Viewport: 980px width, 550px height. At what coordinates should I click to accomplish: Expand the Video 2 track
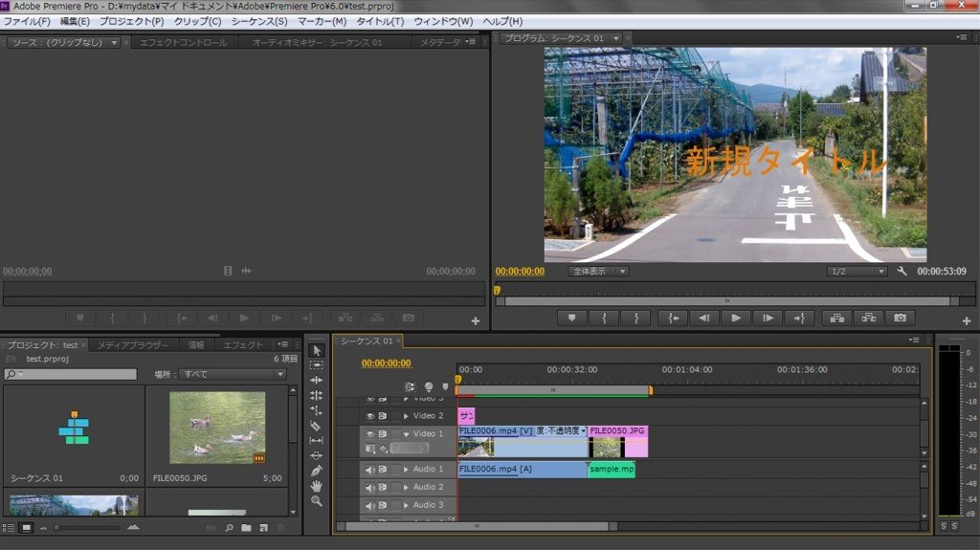[x=406, y=416]
